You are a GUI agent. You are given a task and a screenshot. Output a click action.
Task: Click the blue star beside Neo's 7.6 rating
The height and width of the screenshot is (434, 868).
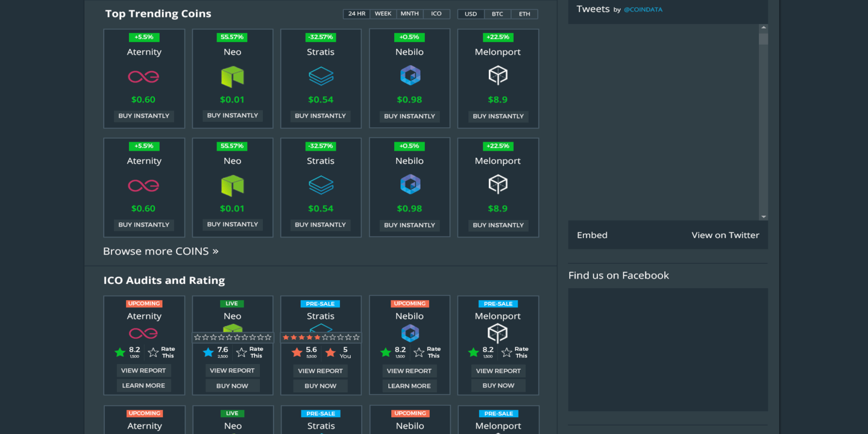click(209, 352)
